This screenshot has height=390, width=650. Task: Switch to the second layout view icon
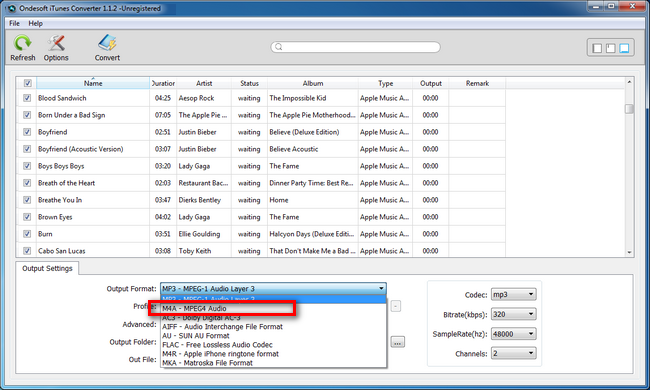[611, 48]
